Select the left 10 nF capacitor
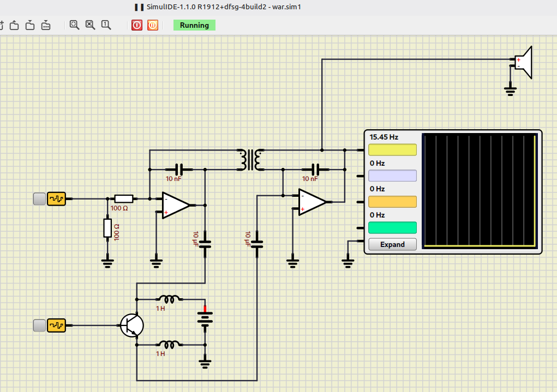557x392 pixels. click(179, 170)
